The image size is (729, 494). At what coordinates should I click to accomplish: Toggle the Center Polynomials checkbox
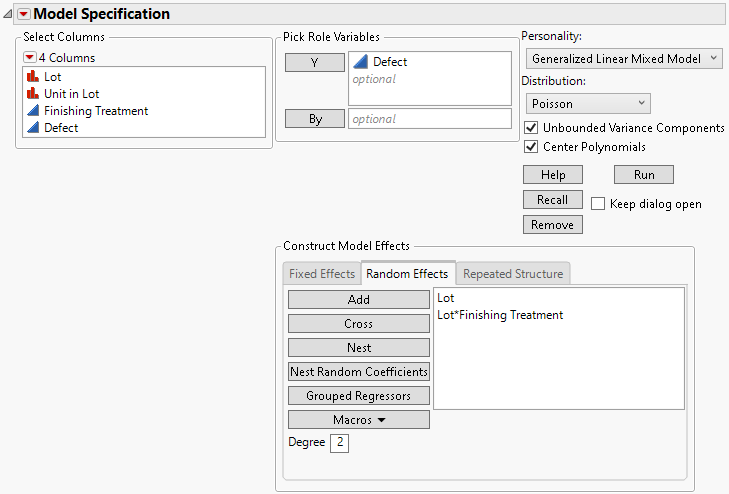click(x=531, y=147)
